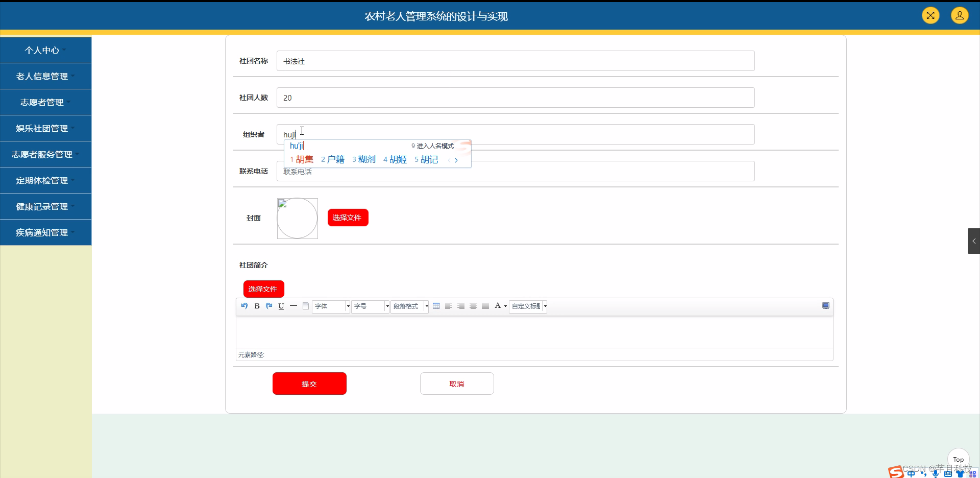The height and width of the screenshot is (478, 980).
Task: Toggle Chinese/English mode on the IME bar
Action: [x=912, y=473]
